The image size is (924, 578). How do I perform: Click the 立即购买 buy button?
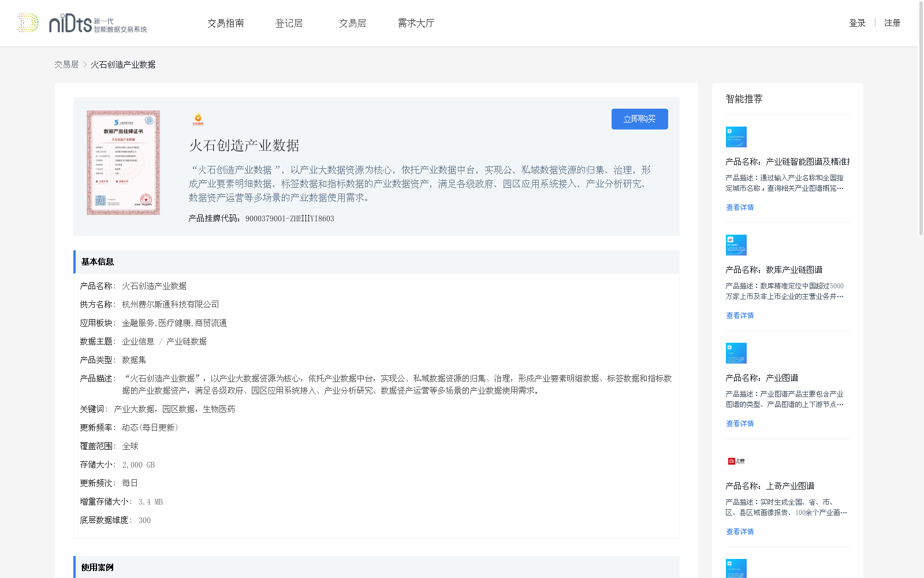point(640,119)
